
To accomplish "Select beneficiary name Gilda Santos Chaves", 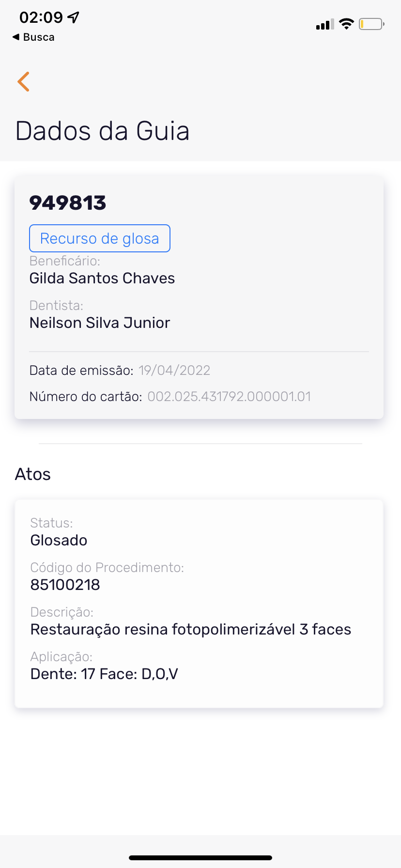I will coord(102,278).
